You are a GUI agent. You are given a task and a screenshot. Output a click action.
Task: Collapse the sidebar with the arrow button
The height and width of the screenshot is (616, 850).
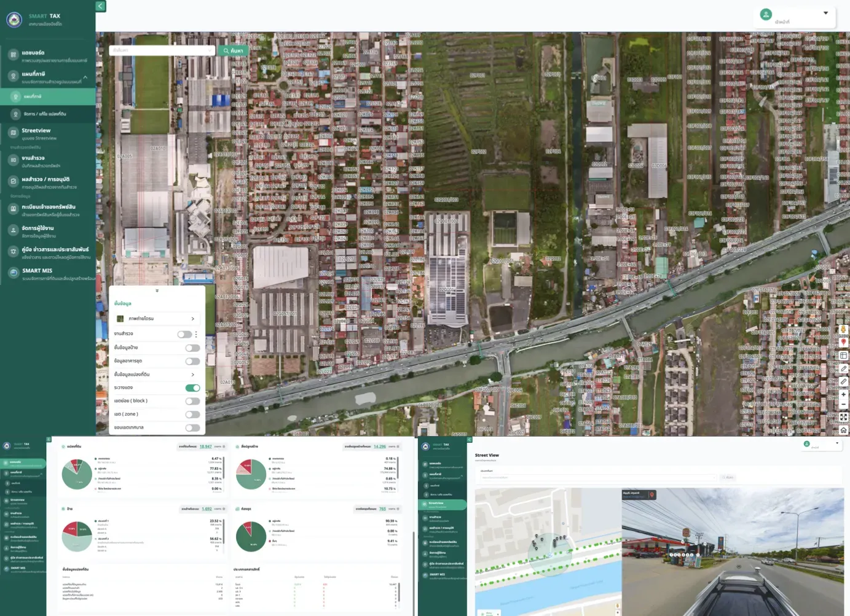(x=100, y=6)
